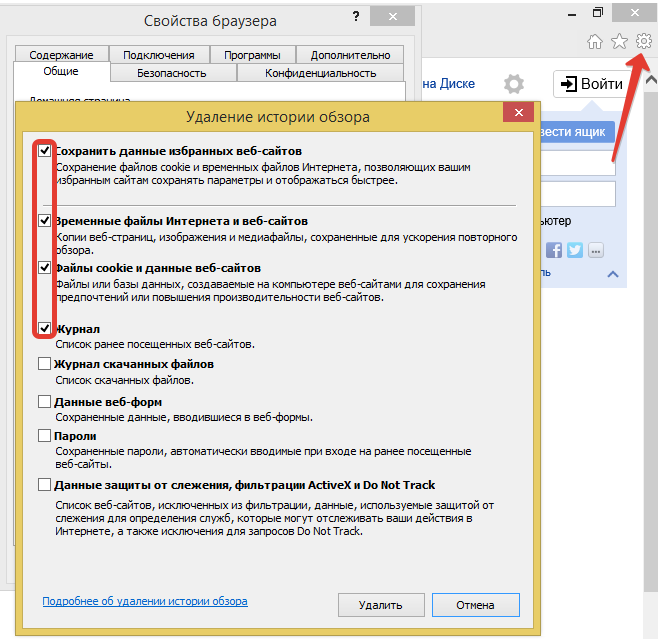The width and height of the screenshot is (658, 639).
Task: Close the Удаление истории обзора dialog
Action: click(518, 112)
